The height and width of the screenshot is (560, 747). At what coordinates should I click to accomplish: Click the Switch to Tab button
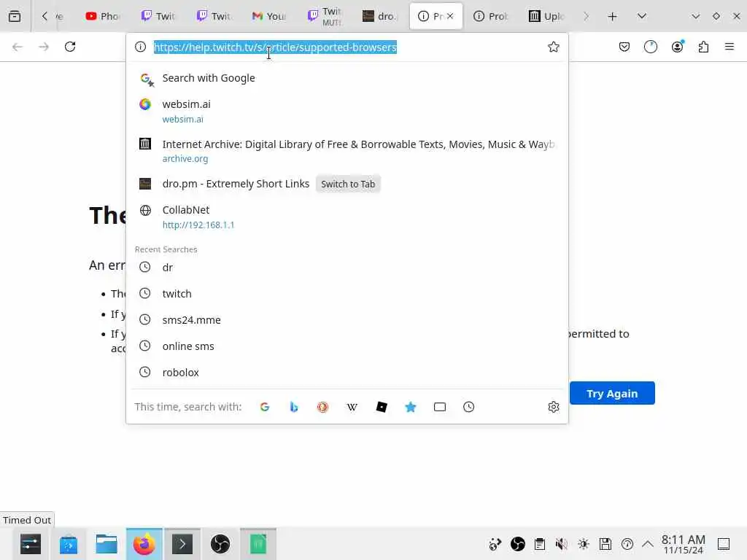click(x=348, y=184)
